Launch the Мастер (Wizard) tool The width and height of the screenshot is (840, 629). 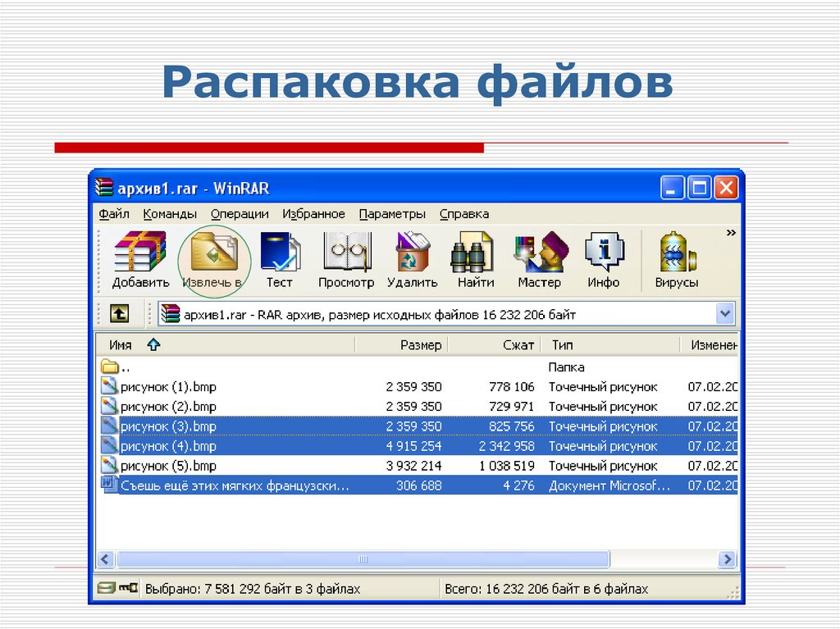pos(540,259)
